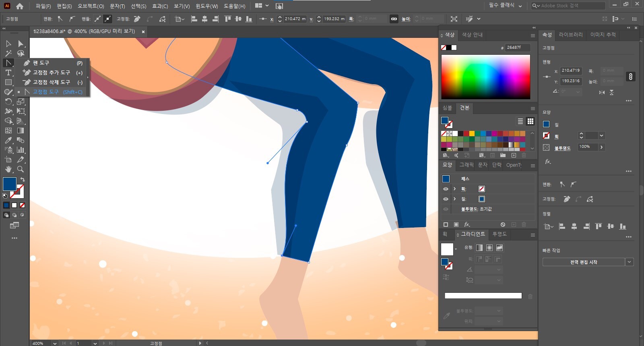Screen dimensions: 644x346
Task: Select the Pen tool from the flyout
Action: [41, 63]
